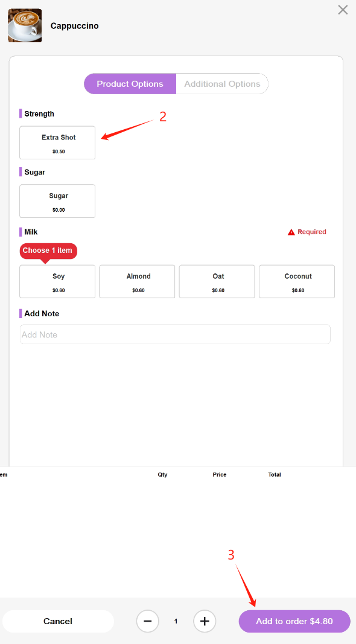Viewport: 356px width, 644px height.
Task: Decrease quantity with the minus icon
Action: point(148,621)
